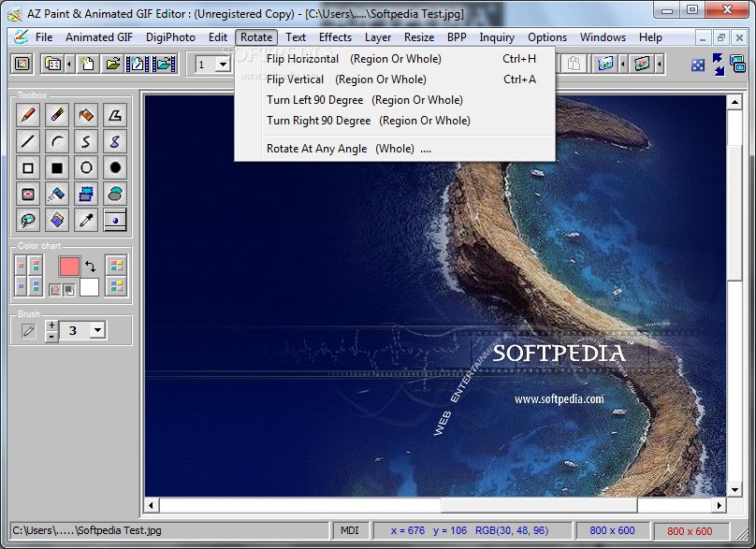
Task: Click the white background color swatch
Action: (89, 287)
